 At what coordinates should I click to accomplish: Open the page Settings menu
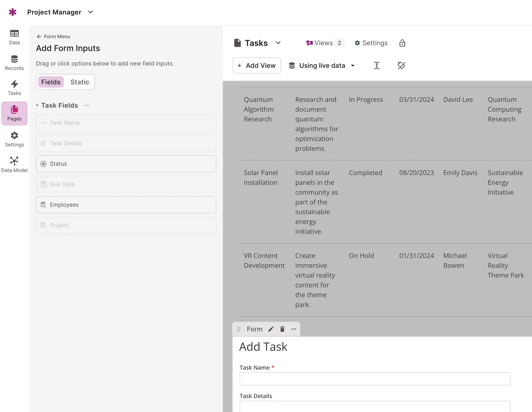coord(371,43)
